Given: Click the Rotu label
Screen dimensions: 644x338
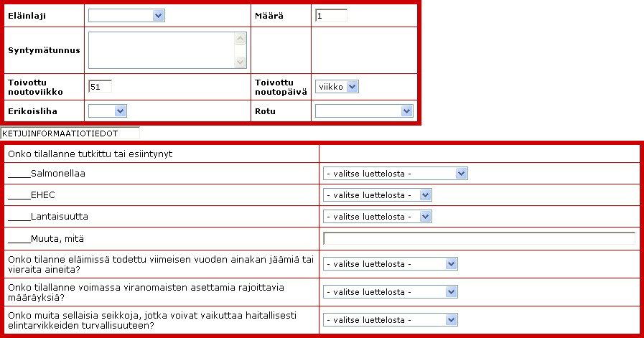Looking at the screenshot, I should pyautogui.click(x=265, y=111).
